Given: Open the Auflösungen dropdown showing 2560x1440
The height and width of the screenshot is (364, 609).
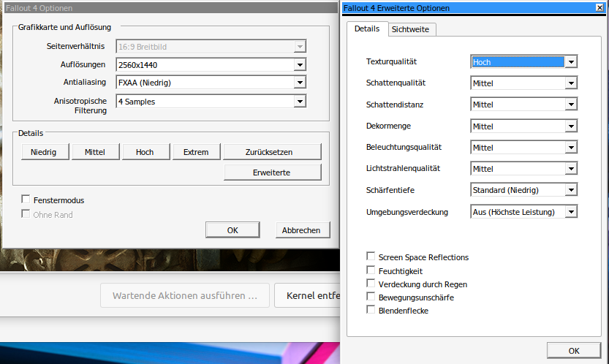Looking at the screenshot, I should point(211,65).
